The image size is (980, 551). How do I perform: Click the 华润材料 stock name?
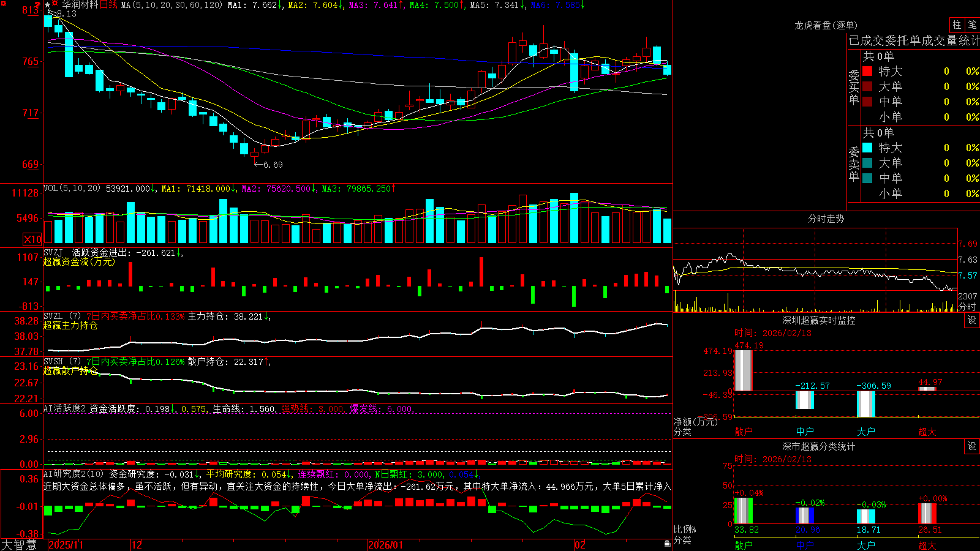(80, 5)
